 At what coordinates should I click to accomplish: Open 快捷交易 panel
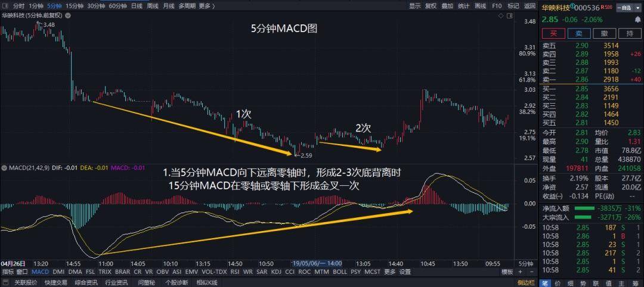[56, 282]
